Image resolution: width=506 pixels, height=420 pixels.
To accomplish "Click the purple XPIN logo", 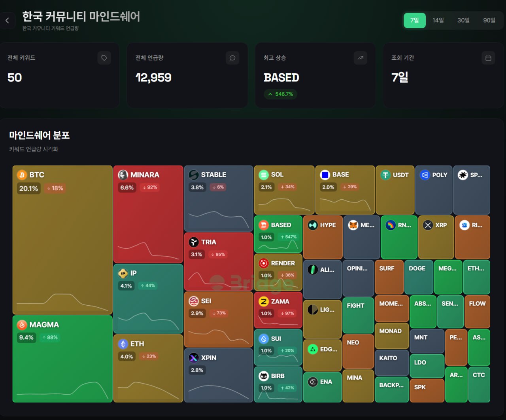I will (194, 358).
